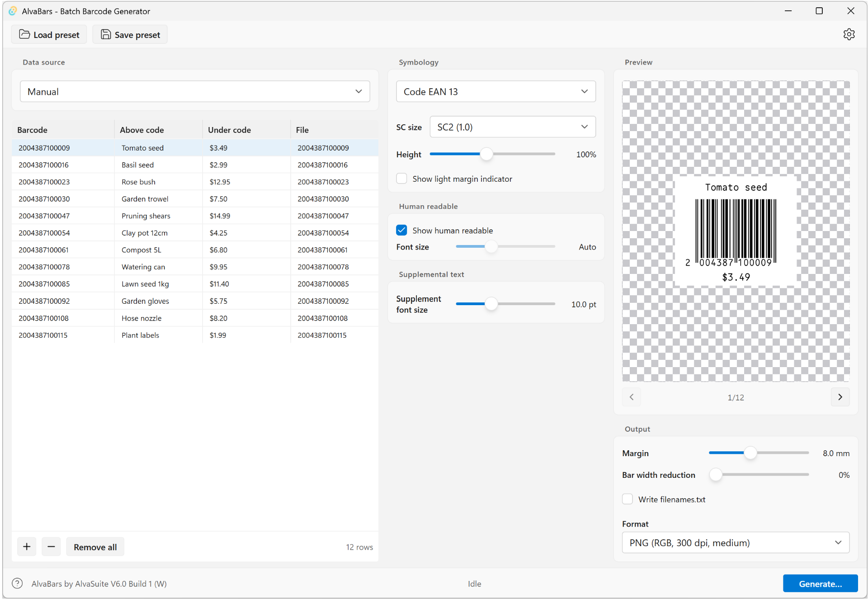Open the Data source Manual dropdown
868x599 pixels.
(x=195, y=91)
